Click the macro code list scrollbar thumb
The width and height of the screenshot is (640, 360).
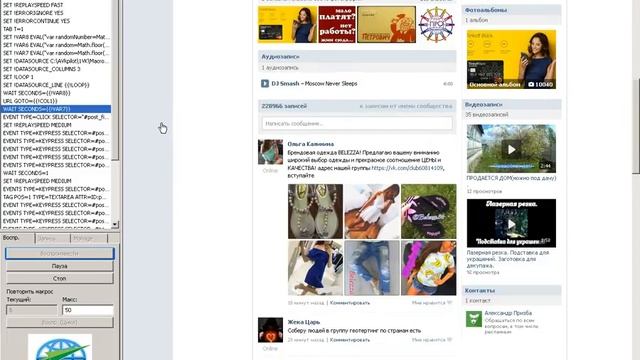point(115,80)
